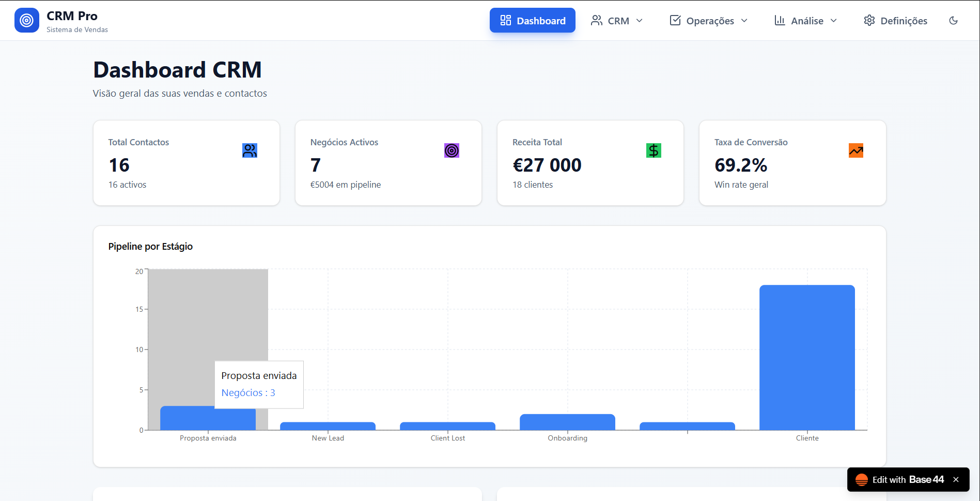Click the 'Negócios : 3' tooltip text
980x501 pixels.
[248, 392]
